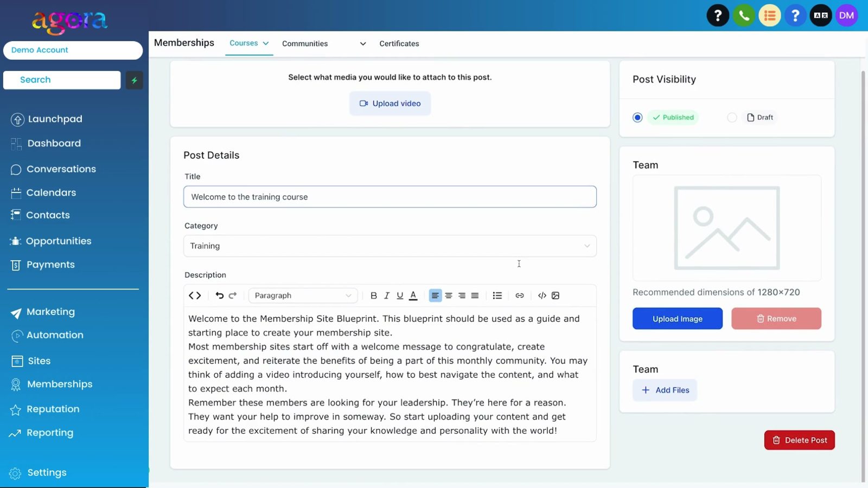Image resolution: width=868 pixels, height=488 pixels.
Task: Open the yellow list icon in header
Action: pyautogui.click(x=769, y=16)
